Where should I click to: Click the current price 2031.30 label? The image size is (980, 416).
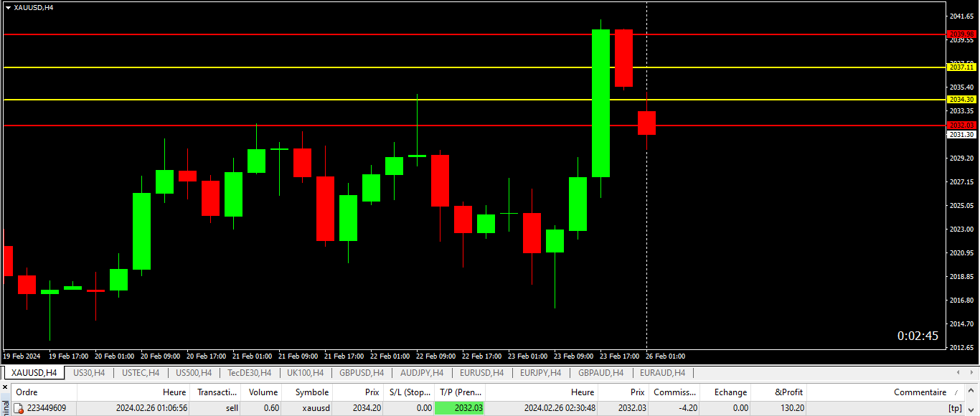pyautogui.click(x=962, y=134)
